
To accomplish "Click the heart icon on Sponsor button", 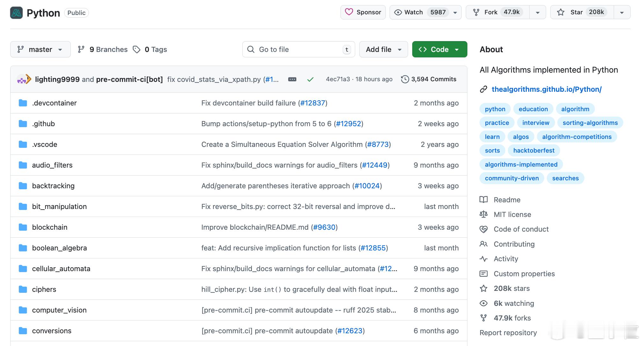I will tap(349, 12).
